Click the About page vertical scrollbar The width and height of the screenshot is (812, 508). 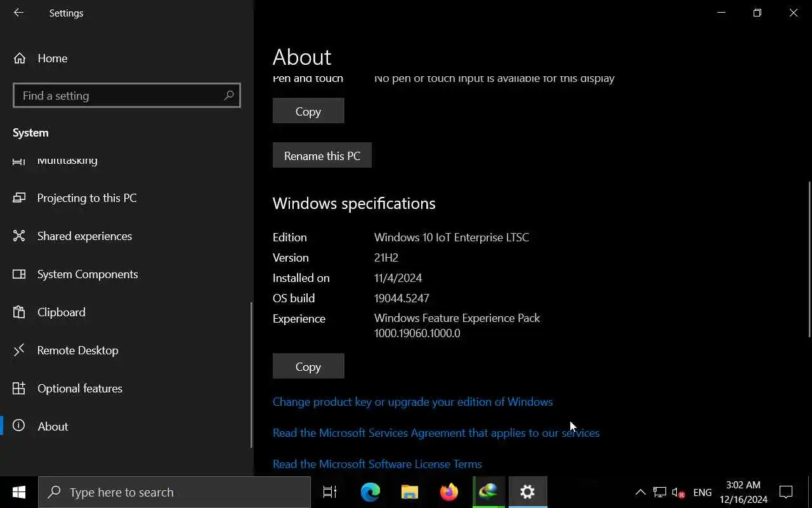click(x=809, y=259)
